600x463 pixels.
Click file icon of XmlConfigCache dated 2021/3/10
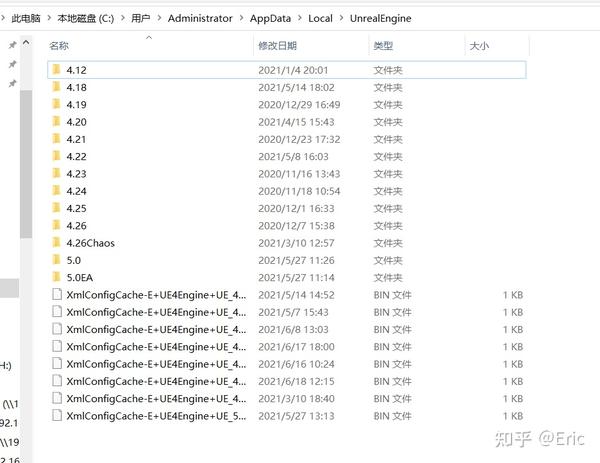[57, 398]
